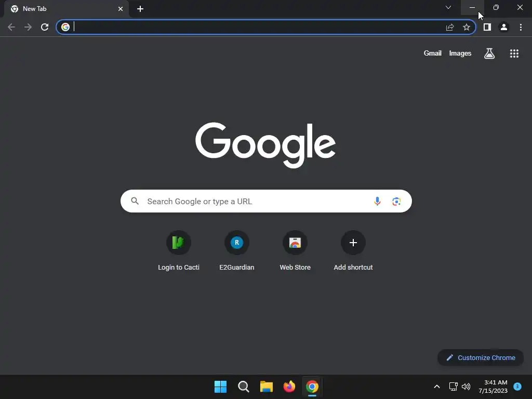The width and height of the screenshot is (532, 399).
Task: Add a new shortcut tile
Action: coord(353,251)
